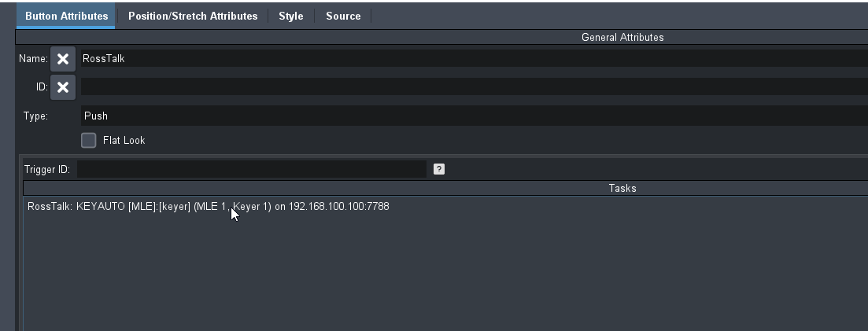Click empty space in the Tasks list

441,275
